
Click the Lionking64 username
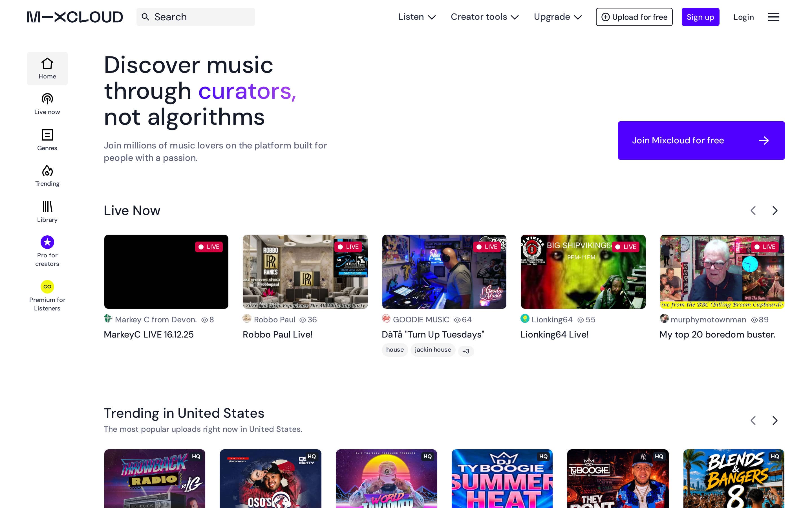click(x=552, y=319)
